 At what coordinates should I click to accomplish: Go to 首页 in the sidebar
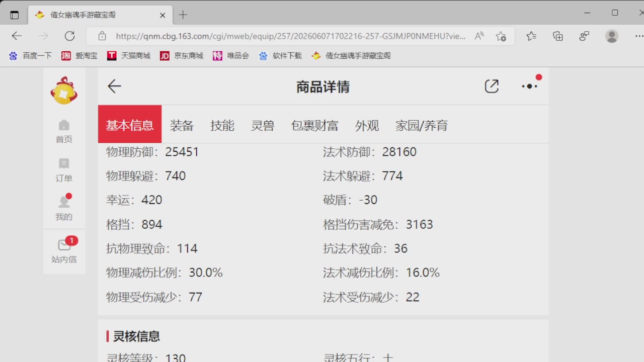coord(64,132)
